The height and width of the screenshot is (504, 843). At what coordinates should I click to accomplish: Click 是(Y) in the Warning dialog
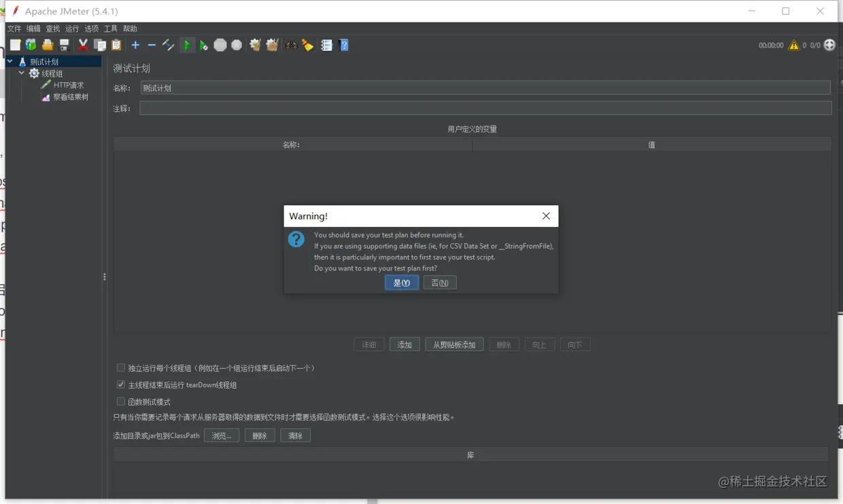pos(402,283)
